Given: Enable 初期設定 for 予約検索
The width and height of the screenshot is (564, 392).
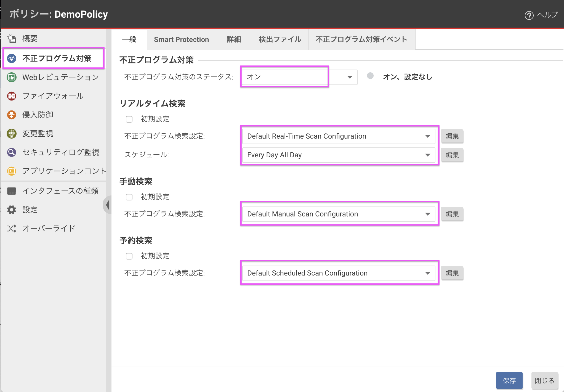Looking at the screenshot, I should click(x=129, y=256).
